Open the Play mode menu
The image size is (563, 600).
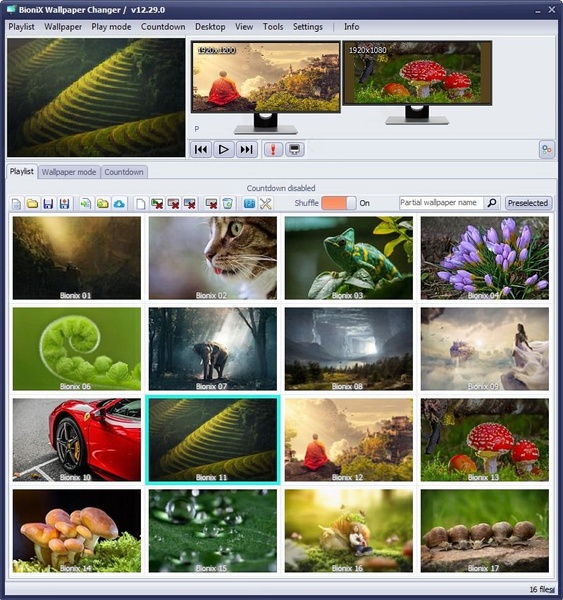pyautogui.click(x=111, y=27)
